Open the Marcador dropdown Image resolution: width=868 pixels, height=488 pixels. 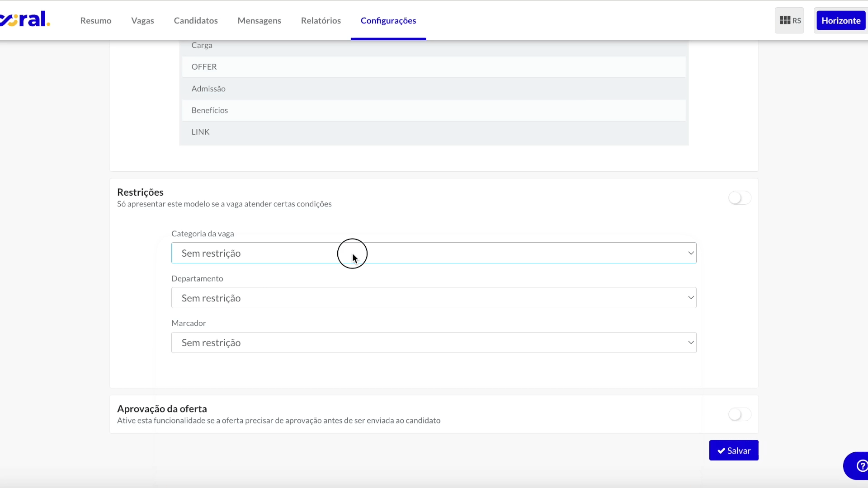point(434,343)
